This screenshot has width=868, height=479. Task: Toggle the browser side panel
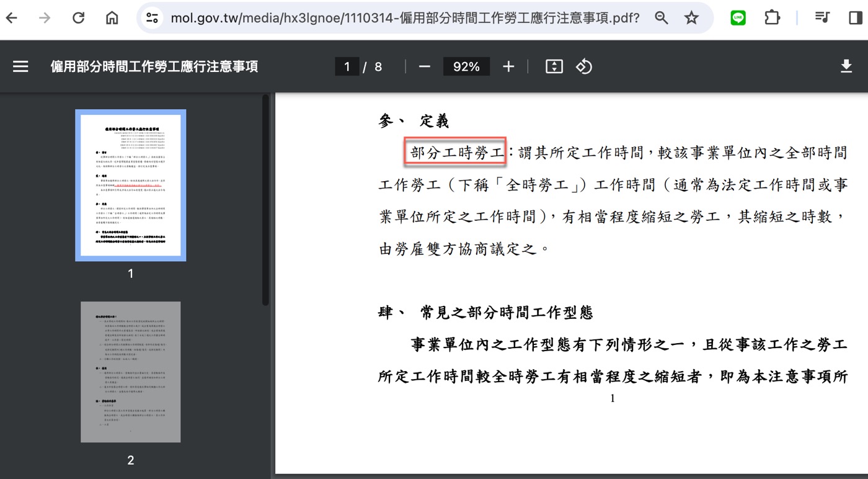[x=856, y=18]
